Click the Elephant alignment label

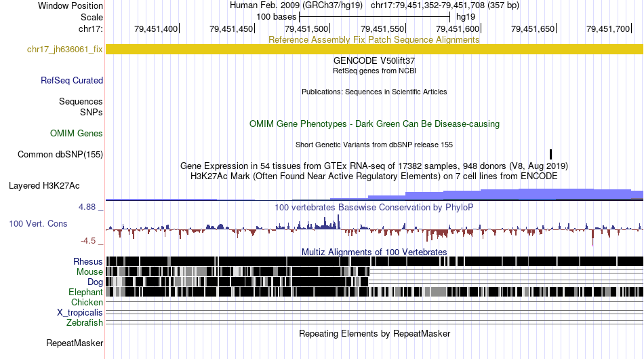(x=85, y=292)
